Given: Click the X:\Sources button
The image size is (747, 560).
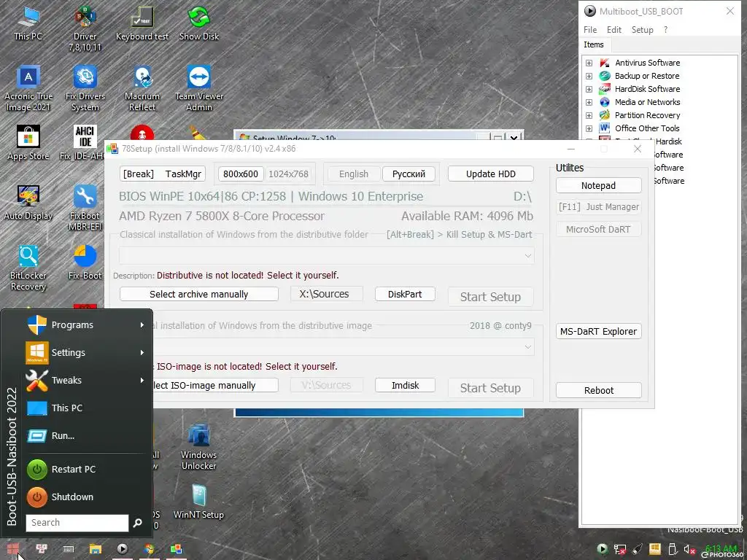Looking at the screenshot, I should point(326,294).
